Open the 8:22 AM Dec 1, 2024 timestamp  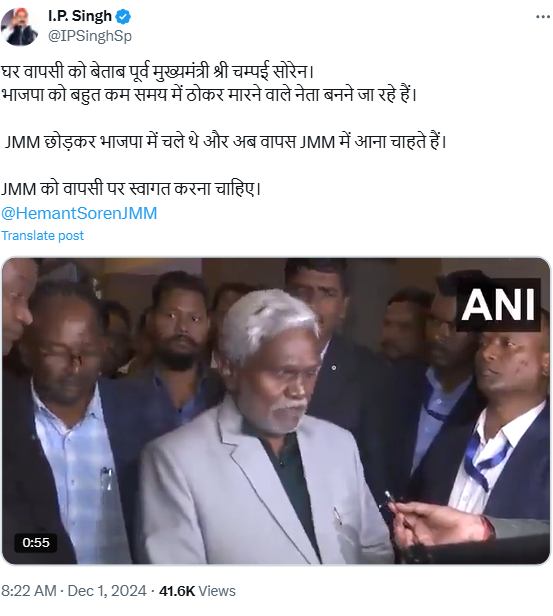pyautogui.click(x=73, y=591)
